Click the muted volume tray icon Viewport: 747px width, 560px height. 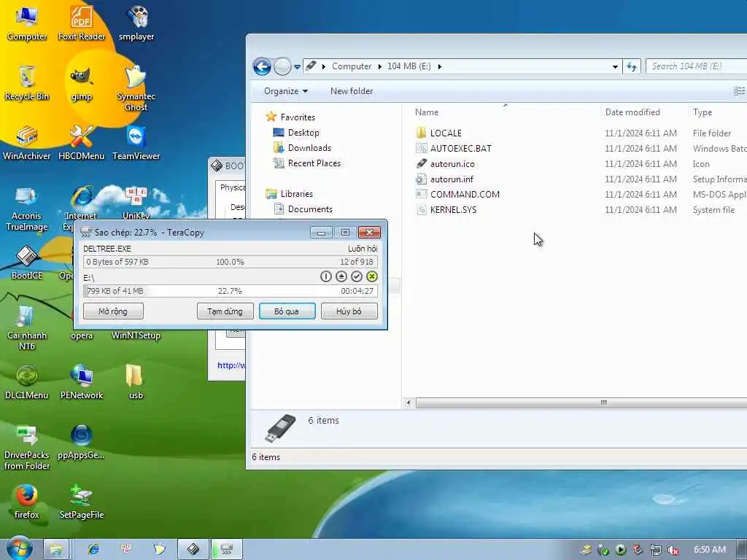coord(673,550)
